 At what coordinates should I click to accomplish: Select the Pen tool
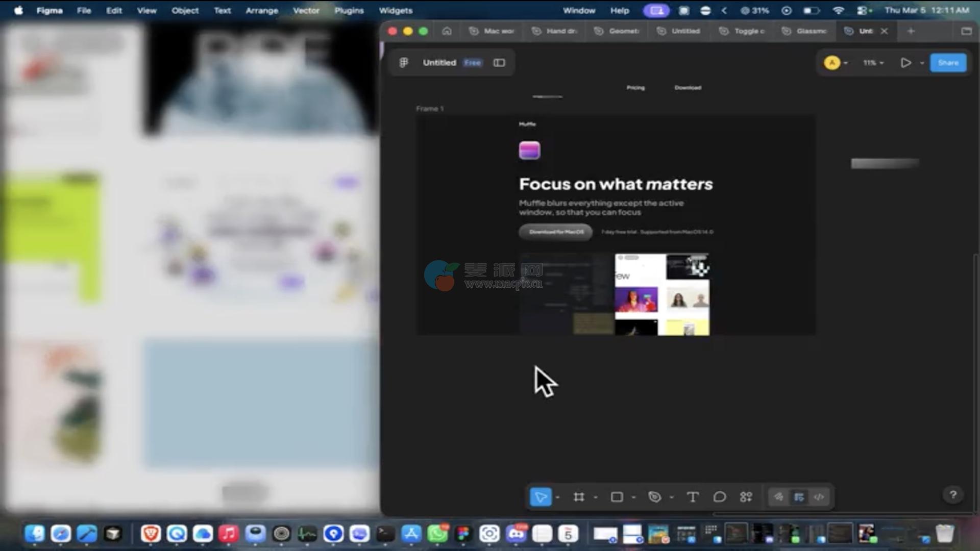click(x=655, y=497)
